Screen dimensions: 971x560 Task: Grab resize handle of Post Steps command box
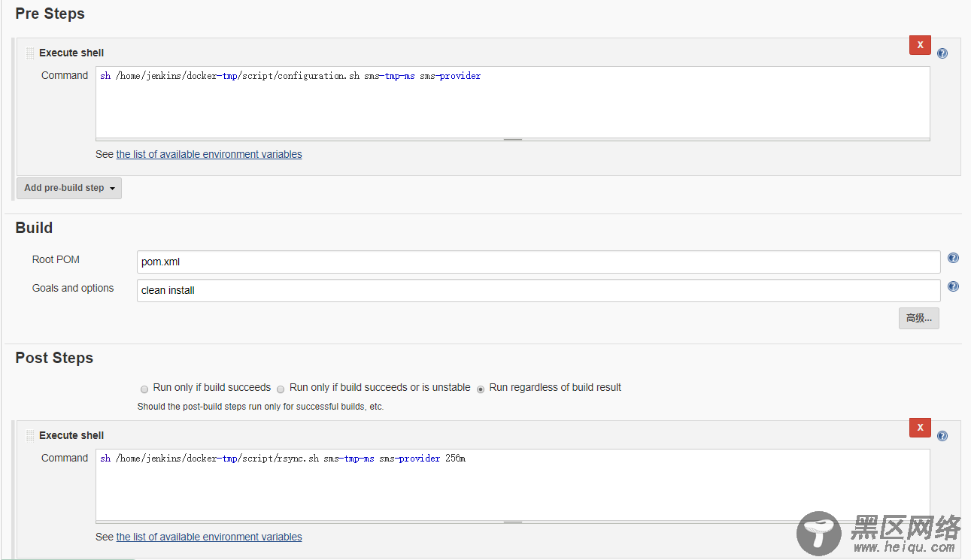click(x=513, y=522)
